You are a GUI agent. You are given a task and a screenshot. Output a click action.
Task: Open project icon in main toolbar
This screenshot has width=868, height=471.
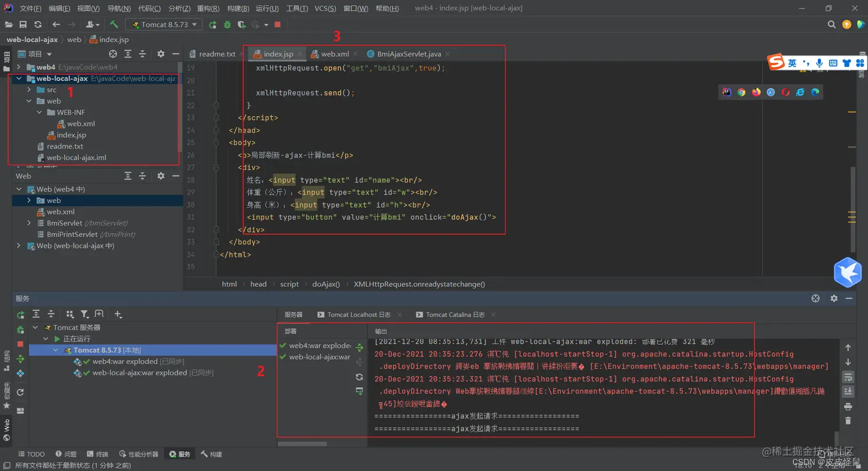pyautogui.click(x=8, y=25)
